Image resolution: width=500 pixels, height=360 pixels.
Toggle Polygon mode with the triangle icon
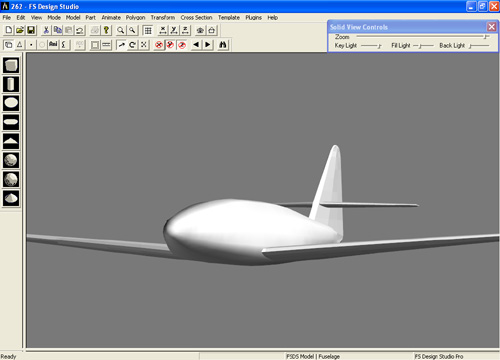(20, 45)
